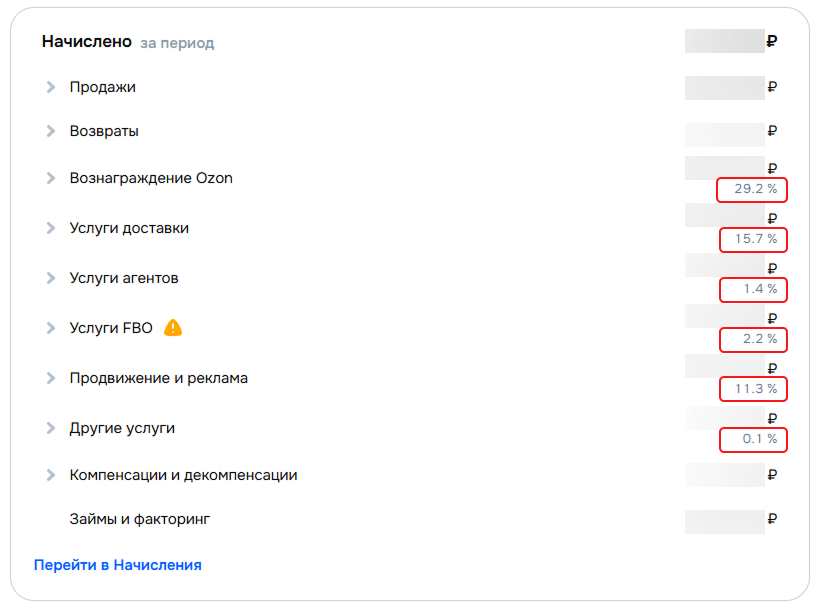This screenshot has width=822, height=609.
Task: Click the warning icon next to Услуги FBO
Action: (172, 327)
